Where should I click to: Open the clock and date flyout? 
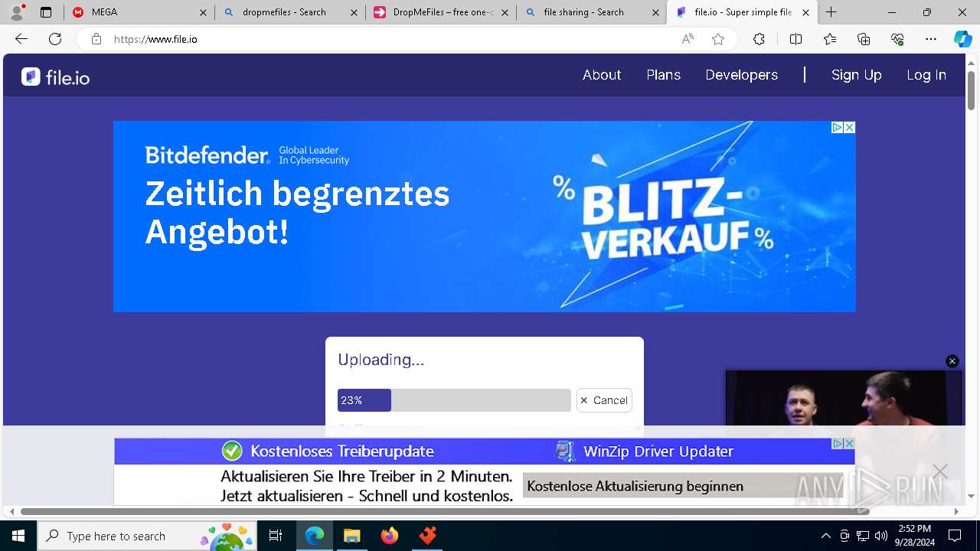pyautogui.click(x=914, y=536)
